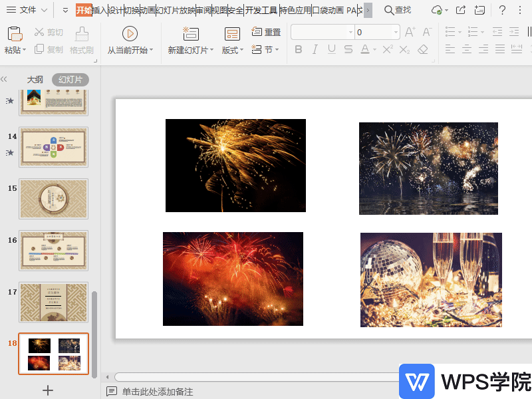The image size is (532, 399).
Task: Open the font size dropdown arrow
Action: tap(396, 32)
